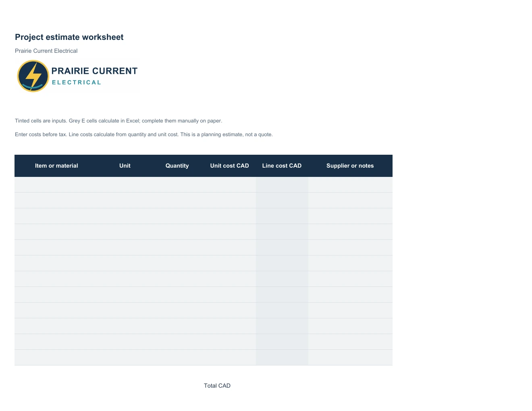Viewport: 532px width, 411px height.
Task: Click the 'Total CAD' label
Action: tap(217, 386)
